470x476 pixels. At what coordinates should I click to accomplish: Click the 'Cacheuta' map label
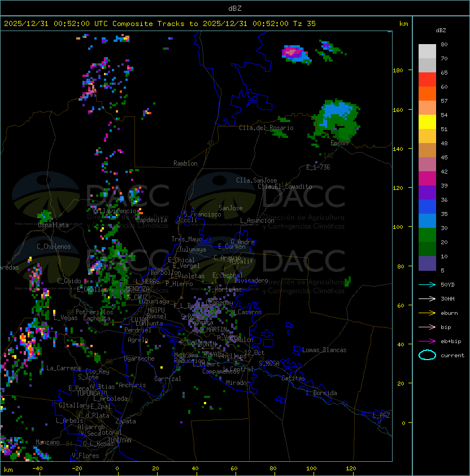[97, 318]
